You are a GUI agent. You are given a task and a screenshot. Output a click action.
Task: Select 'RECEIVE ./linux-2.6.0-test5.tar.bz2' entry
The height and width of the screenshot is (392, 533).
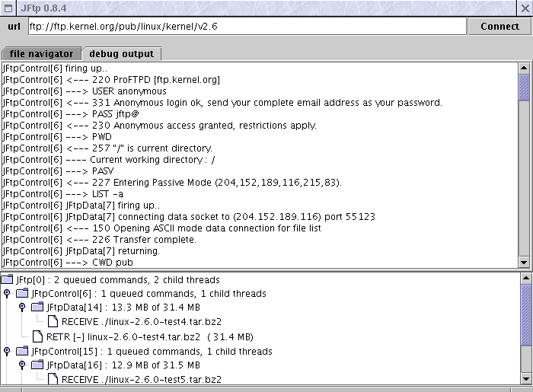(x=142, y=379)
